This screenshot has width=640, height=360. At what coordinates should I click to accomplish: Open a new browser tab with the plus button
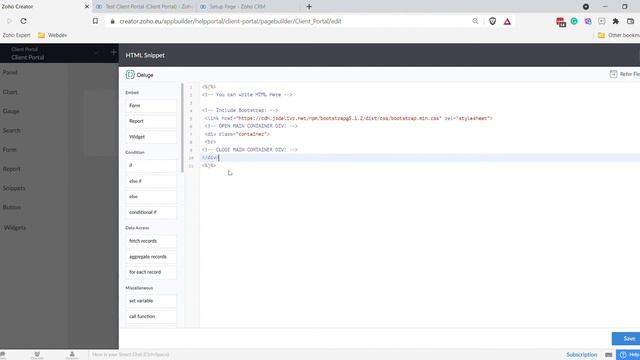click(309, 7)
